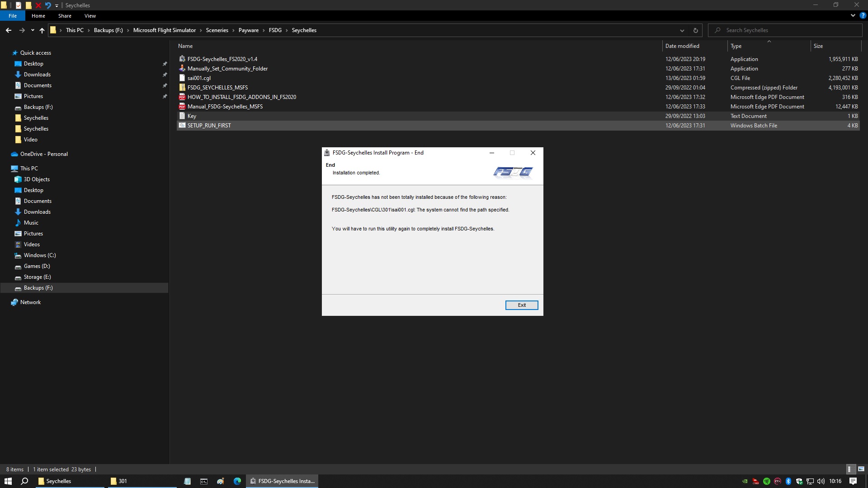The image size is (868, 488).
Task: Open recent locations dropdown arrow
Action: 33,30
